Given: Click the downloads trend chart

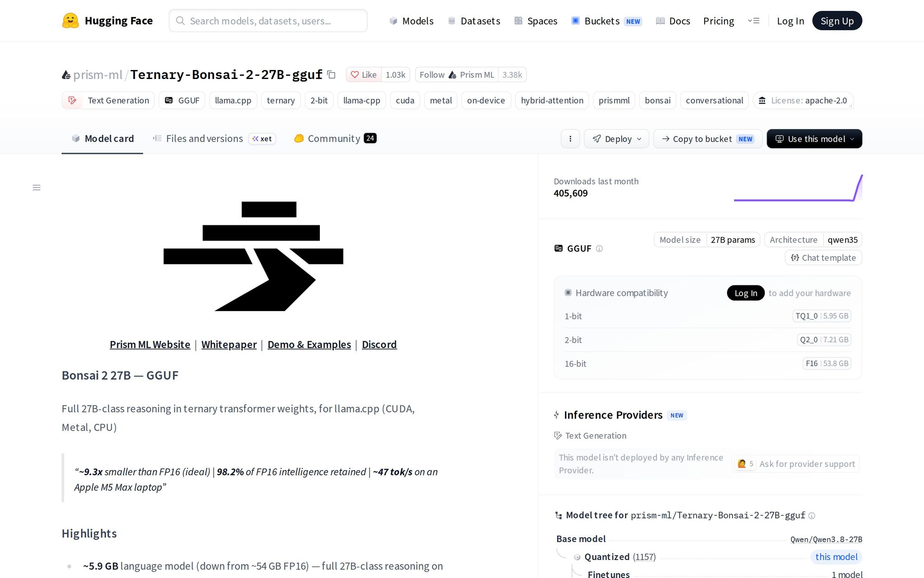Looking at the screenshot, I should 798,188.
